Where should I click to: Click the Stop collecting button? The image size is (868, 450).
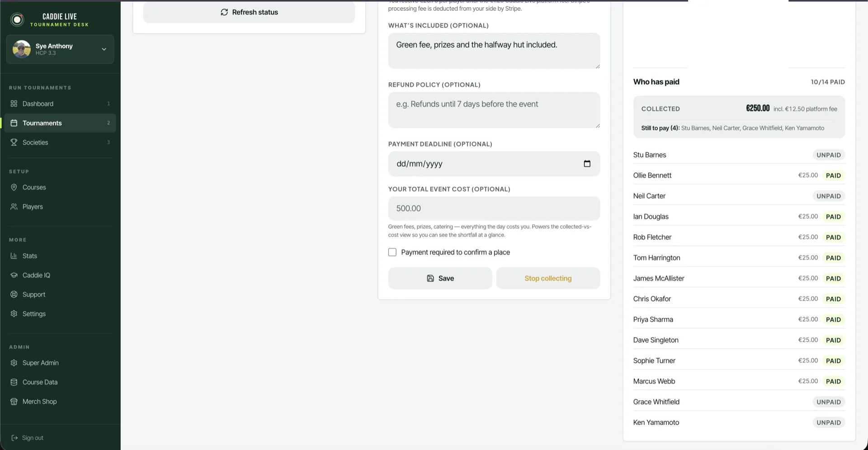[548, 278]
